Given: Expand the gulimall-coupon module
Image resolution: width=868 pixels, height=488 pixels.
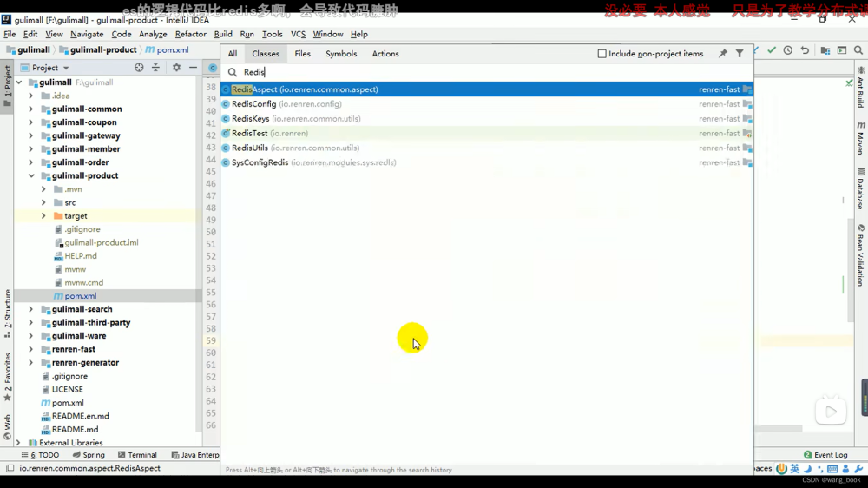Looking at the screenshot, I should pos(31,122).
